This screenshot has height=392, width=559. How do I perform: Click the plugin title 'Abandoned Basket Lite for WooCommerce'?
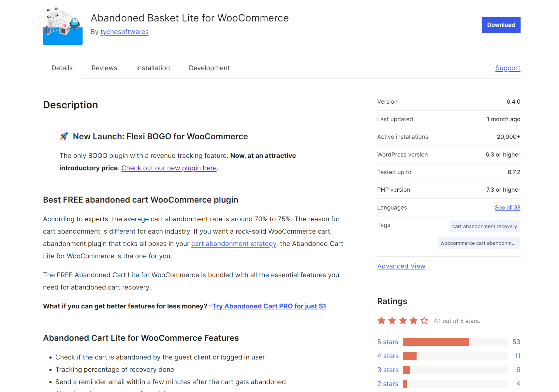(x=190, y=18)
